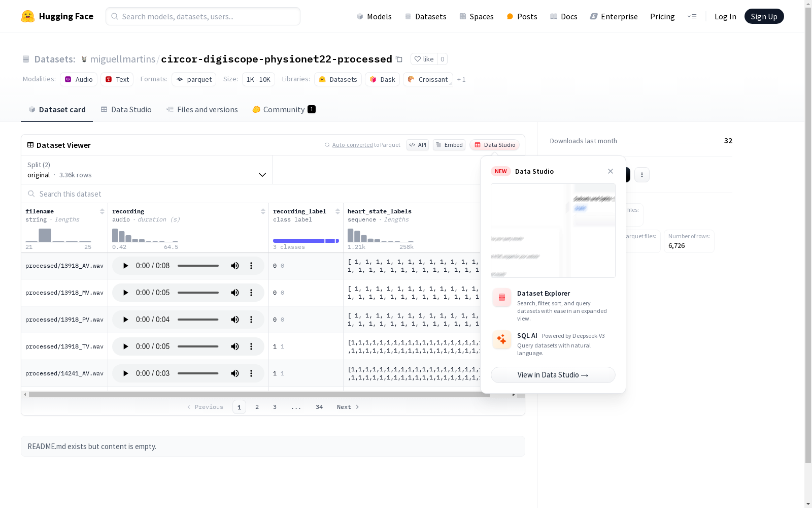812x508 pixels.
Task: Filter by the Audio modality tag
Action: tap(79, 79)
